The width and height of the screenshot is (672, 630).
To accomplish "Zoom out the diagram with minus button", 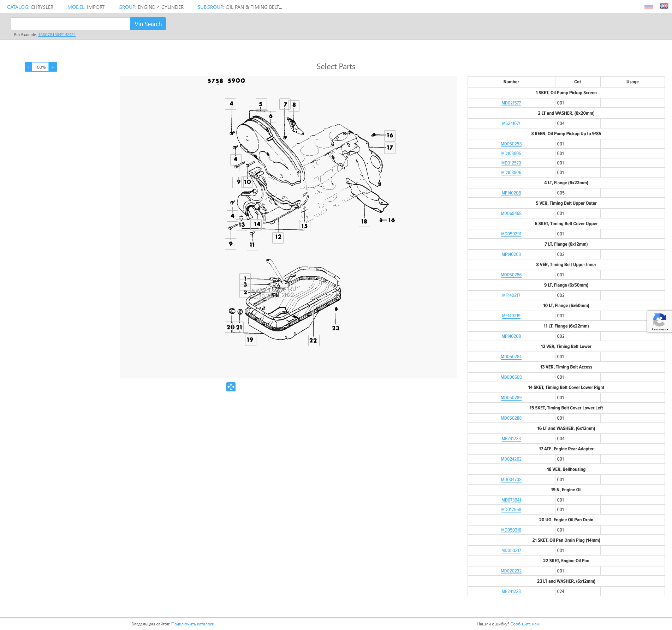I will click(28, 67).
